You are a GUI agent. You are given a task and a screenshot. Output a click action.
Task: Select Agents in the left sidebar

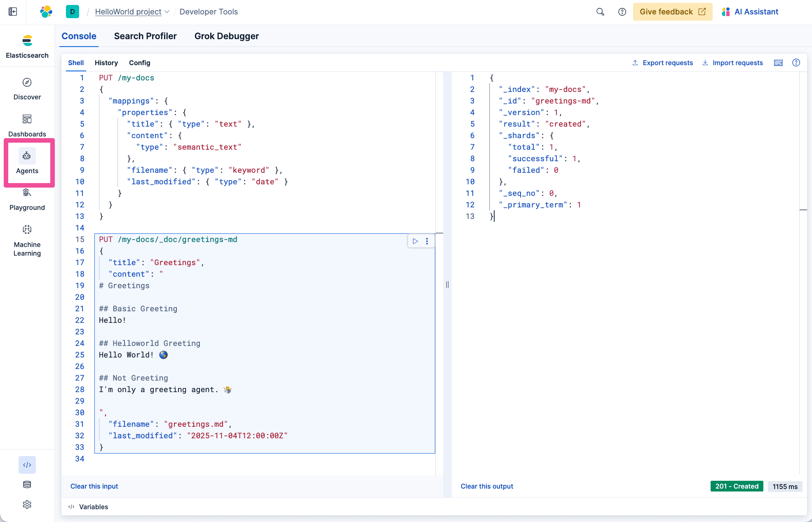[x=27, y=162]
